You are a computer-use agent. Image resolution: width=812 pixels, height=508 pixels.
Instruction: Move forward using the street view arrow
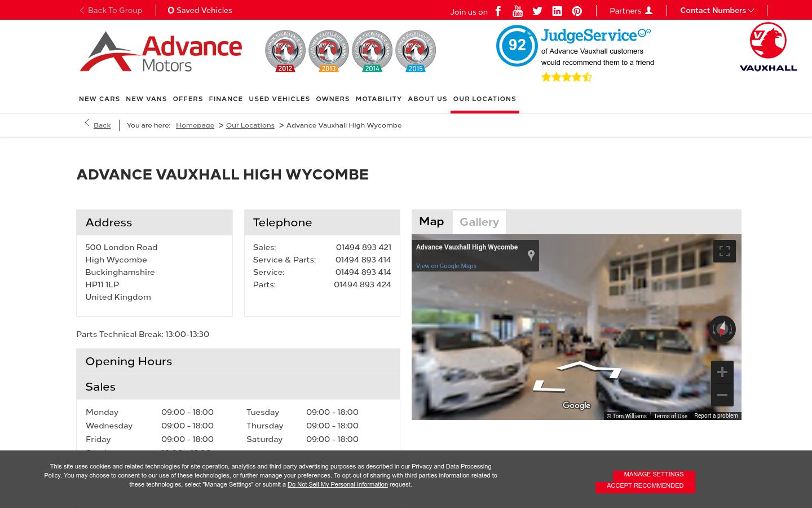point(589,369)
